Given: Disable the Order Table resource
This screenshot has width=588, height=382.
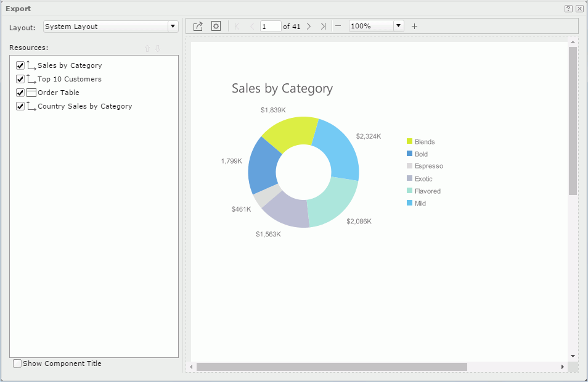Looking at the screenshot, I should 20,92.
